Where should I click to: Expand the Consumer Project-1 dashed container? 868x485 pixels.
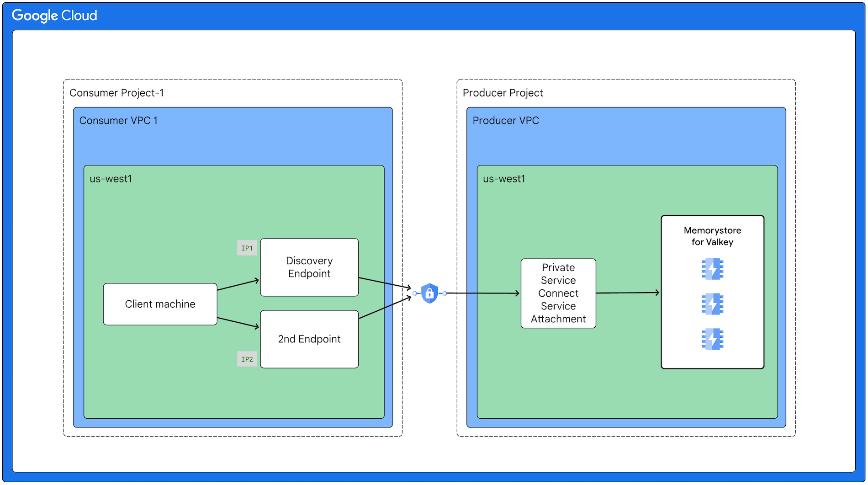[117, 93]
